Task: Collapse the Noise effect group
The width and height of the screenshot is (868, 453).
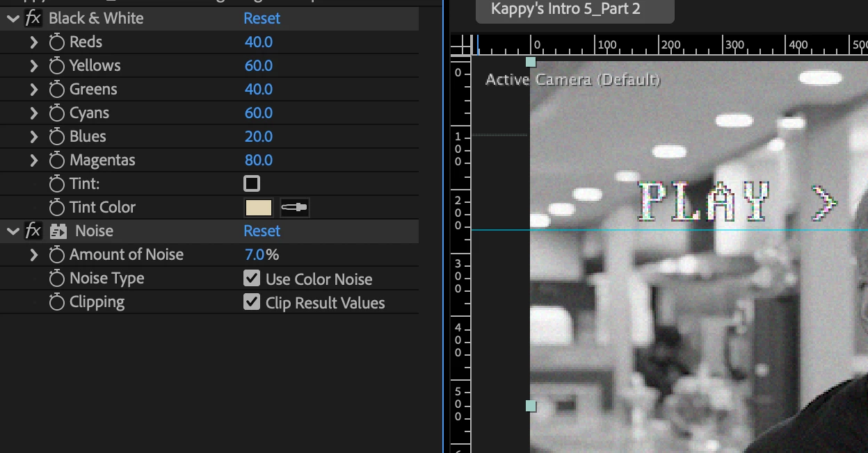Action: point(13,231)
